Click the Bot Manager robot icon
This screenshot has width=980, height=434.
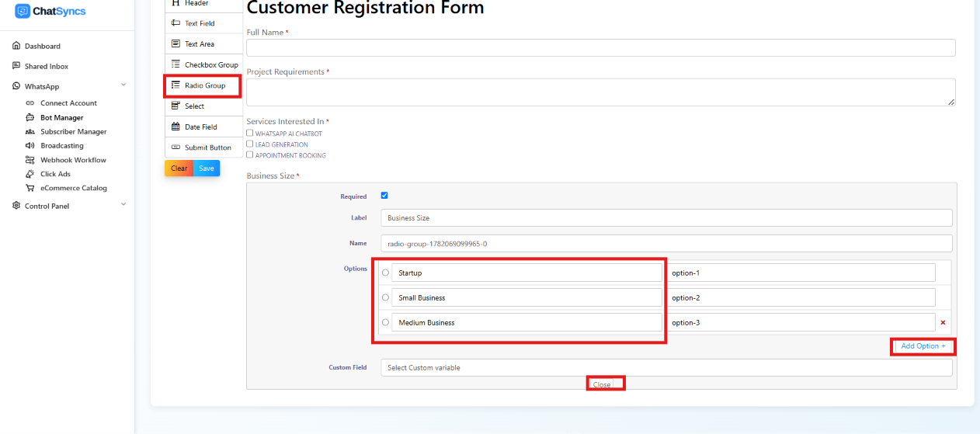(30, 117)
